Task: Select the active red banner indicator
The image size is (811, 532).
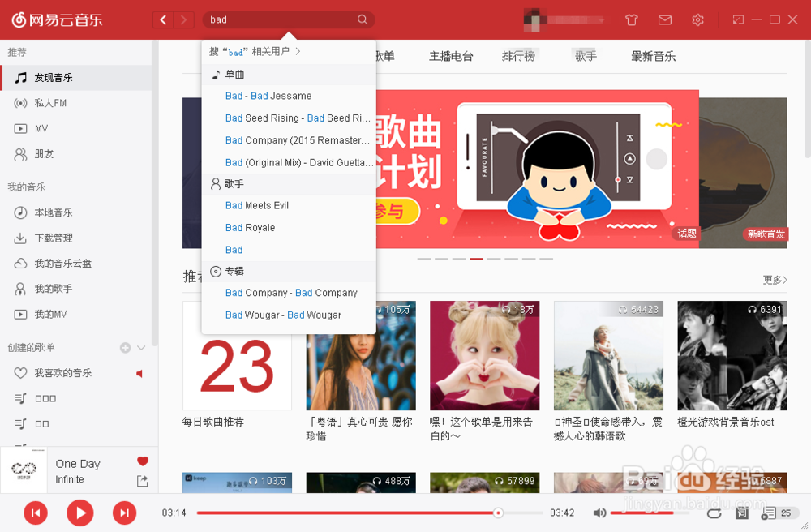Action: click(476, 259)
